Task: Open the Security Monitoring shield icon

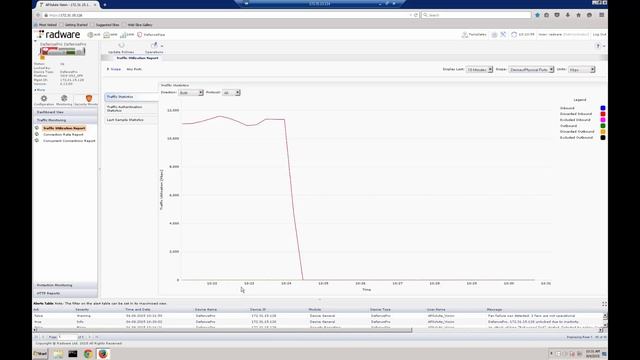Action: [x=89, y=98]
